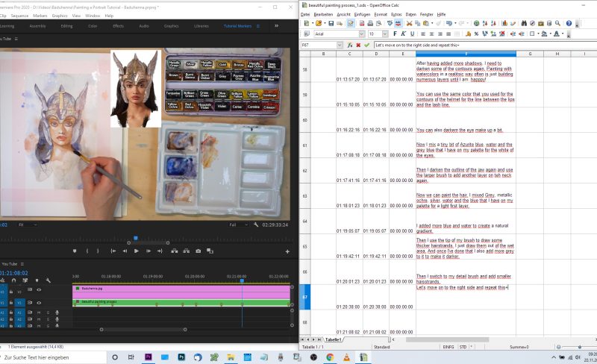Open Find & Replace binoculars icon
597x364 pixels.
(x=524, y=24)
